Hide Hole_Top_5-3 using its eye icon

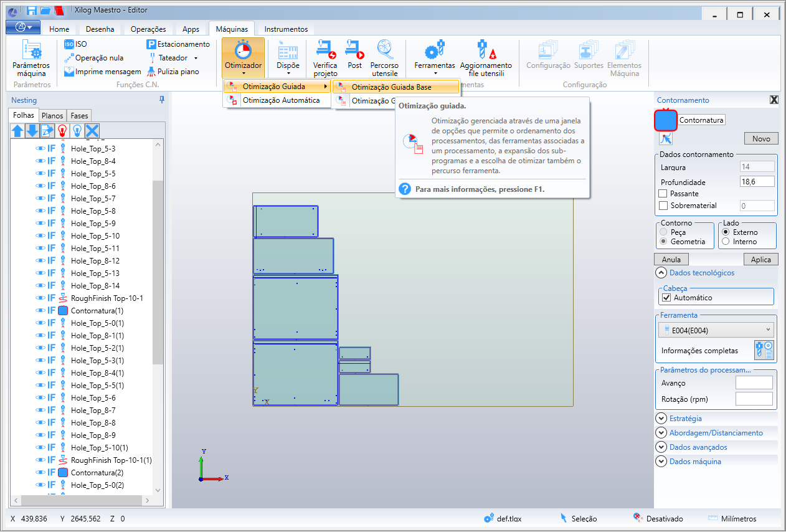(x=40, y=149)
